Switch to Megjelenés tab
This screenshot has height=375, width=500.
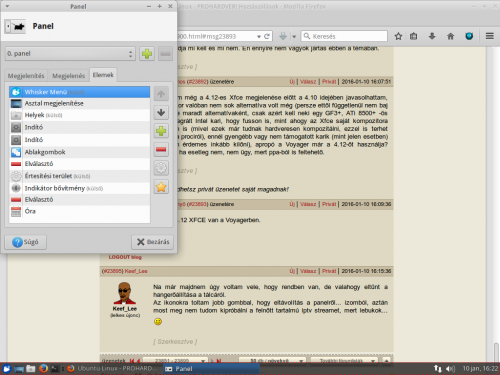(69, 76)
